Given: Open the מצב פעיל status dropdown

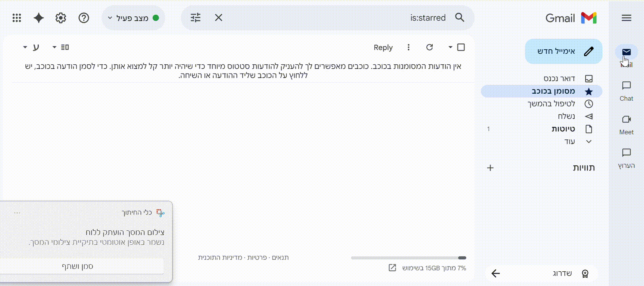Looking at the screenshot, I should 133,18.
